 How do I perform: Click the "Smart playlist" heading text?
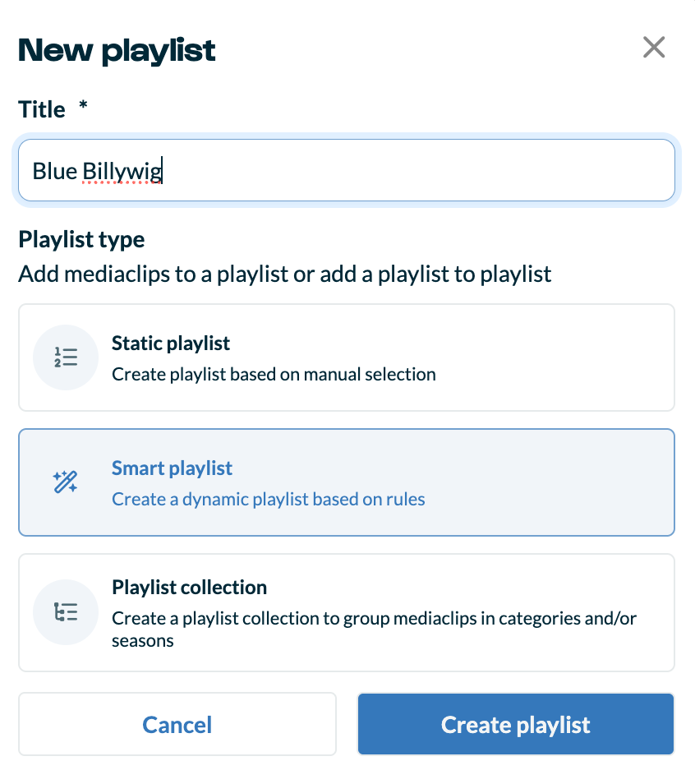click(172, 468)
